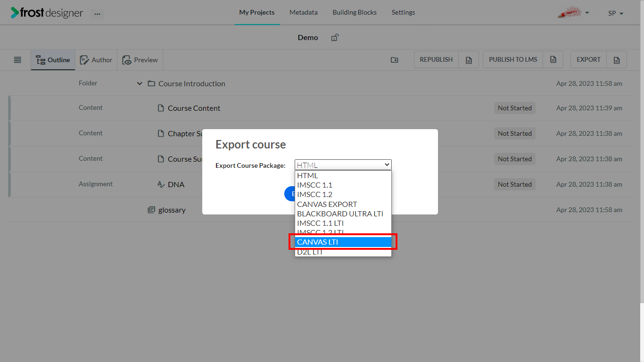Click the glossary row date
This screenshot has height=362, width=644.
coord(589,210)
